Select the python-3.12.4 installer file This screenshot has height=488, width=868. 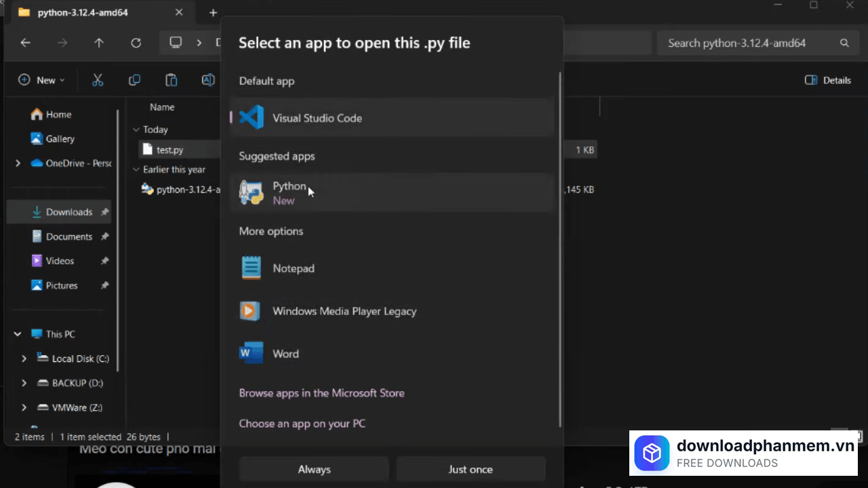click(180, 190)
